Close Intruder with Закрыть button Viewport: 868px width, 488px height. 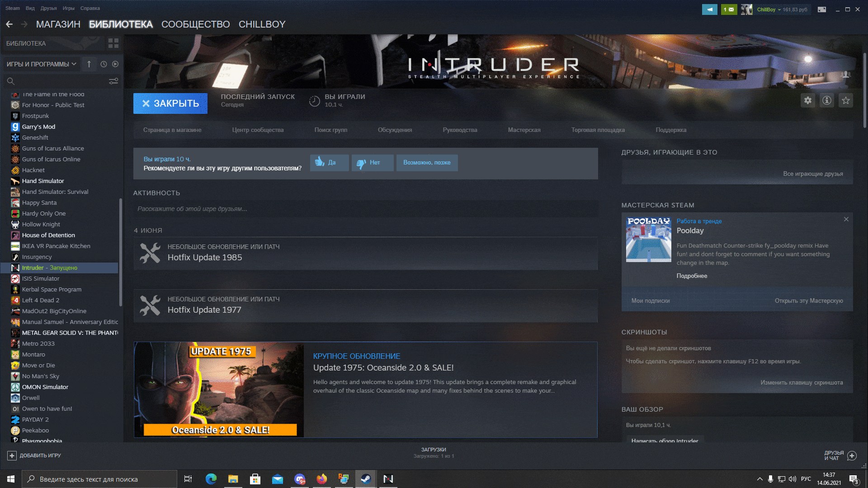pos(170,103)
